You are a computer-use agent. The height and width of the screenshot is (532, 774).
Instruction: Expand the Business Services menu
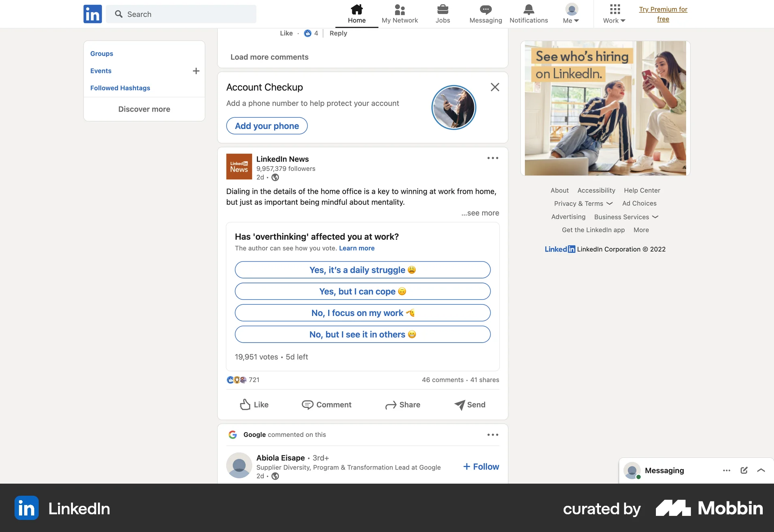pyautogui.click(x=626, y=217)
